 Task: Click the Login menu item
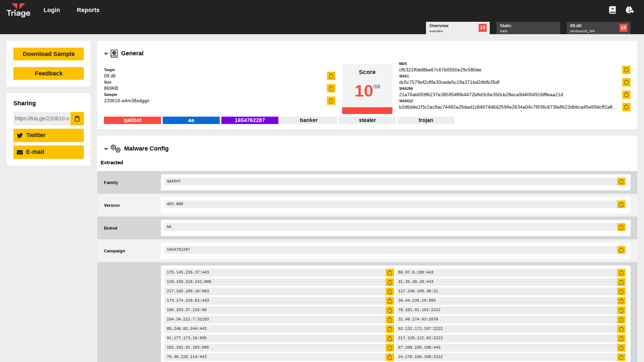[x=52, y=10]
